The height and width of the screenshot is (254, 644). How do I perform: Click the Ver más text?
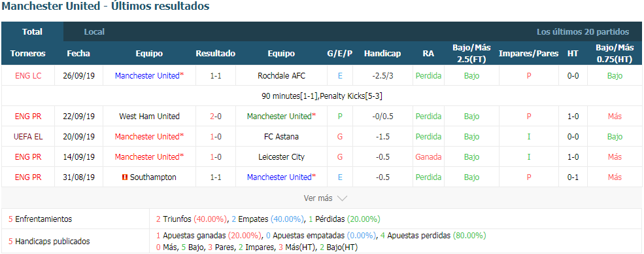click(x=318, y=198)
